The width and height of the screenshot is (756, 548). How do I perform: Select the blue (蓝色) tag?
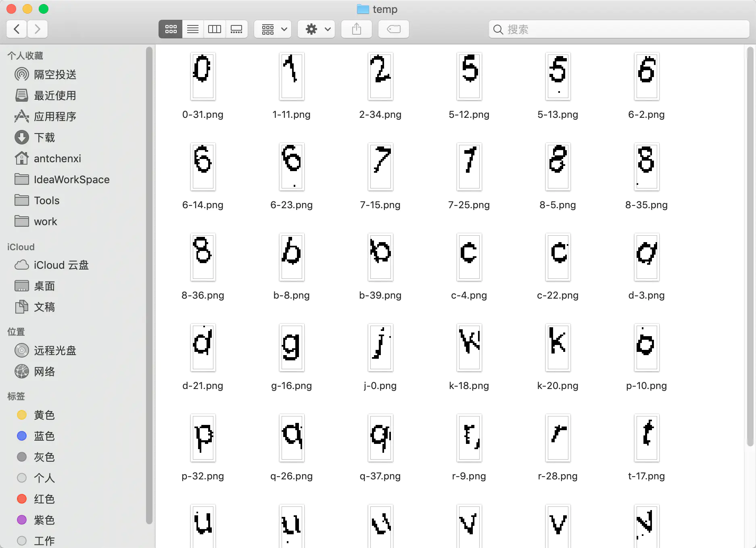(44, 436)
